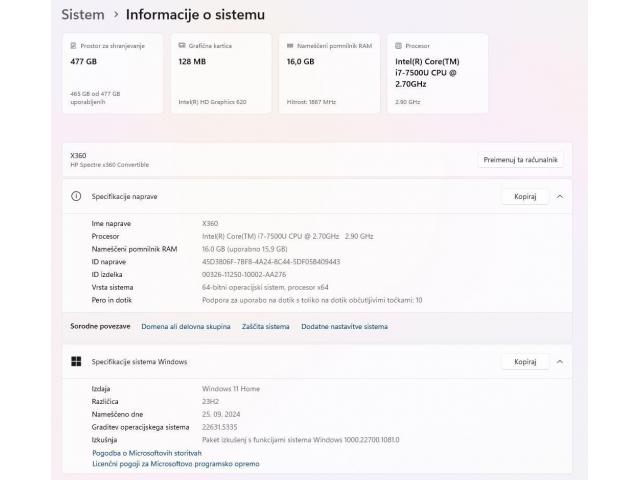Click HP Spectre x360 Convertible model text
This screenshot has width=640, height=480.
click(x=110, y=164)
